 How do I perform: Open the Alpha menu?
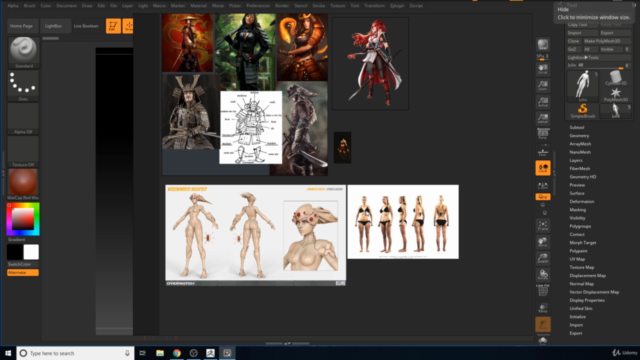point(13,6)
